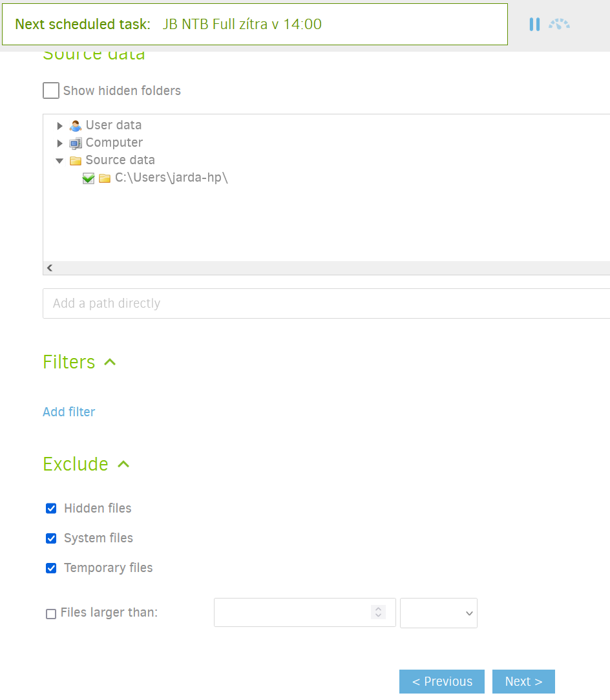The height and width of the screenshot is (700, 610).
Task: Click the Next button
Action: tap(523, 681)
